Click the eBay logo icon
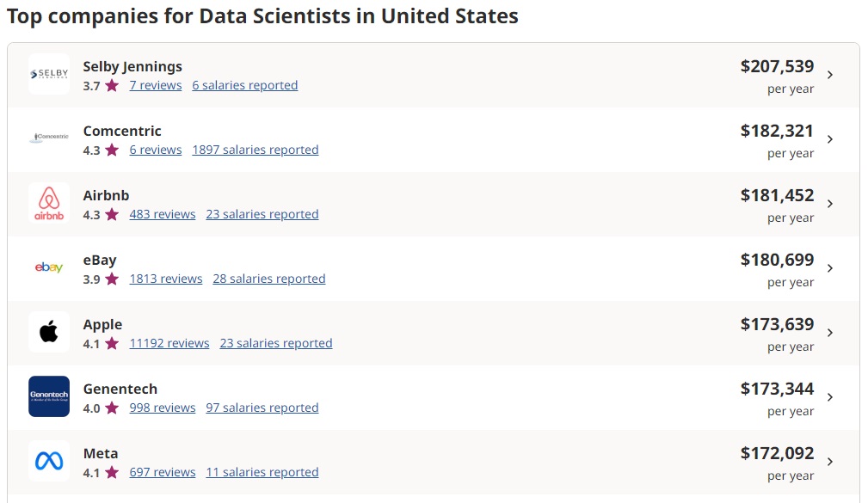Viewport: 868px width, 503px height. 49,267
